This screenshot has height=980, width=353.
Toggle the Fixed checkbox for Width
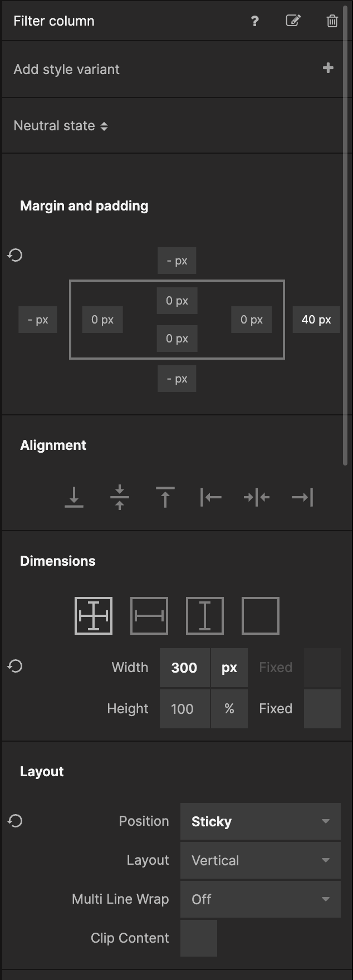point(322,668)
